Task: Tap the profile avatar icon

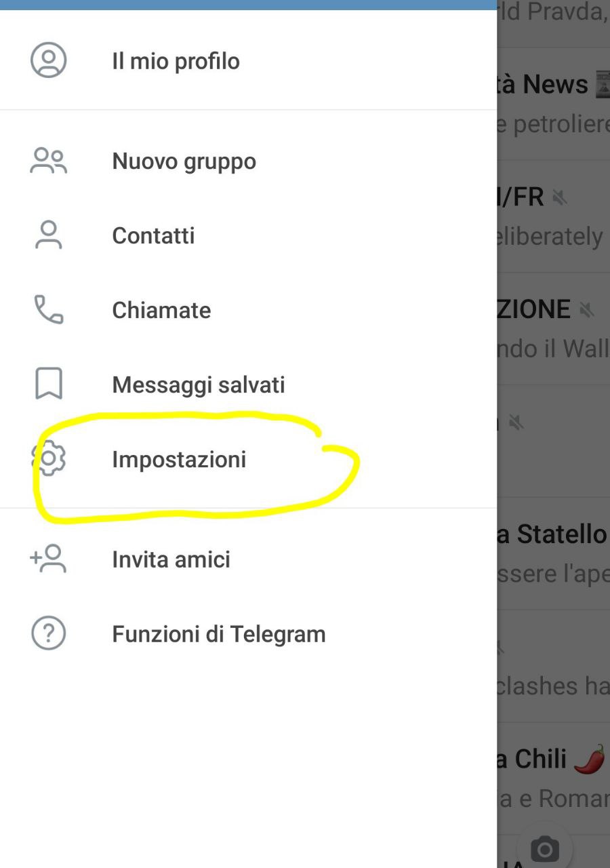Action: coord(49,60)
